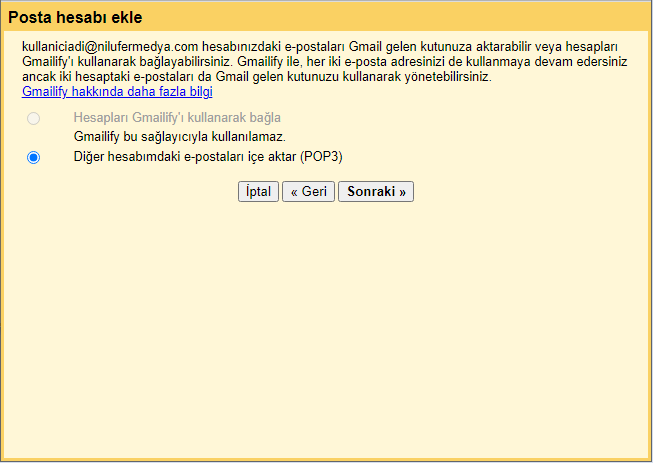Open the Gmailify hakkında daha fazla bilgi link

point(117,92)
